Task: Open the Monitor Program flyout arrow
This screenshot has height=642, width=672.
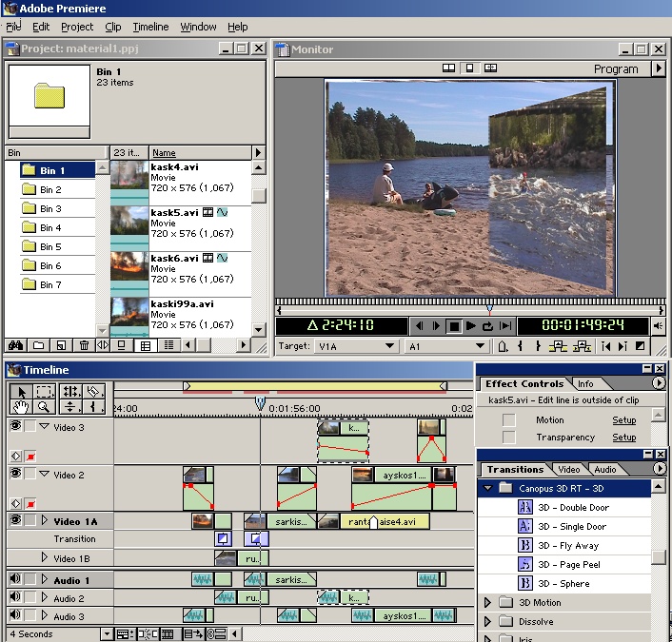Action: coord(659,68)
